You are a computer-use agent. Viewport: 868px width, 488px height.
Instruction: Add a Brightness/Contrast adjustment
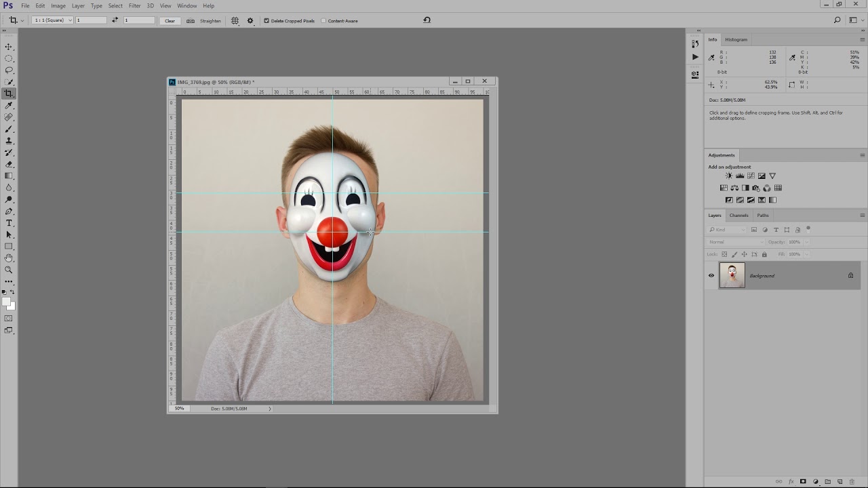tap(729, 176)
